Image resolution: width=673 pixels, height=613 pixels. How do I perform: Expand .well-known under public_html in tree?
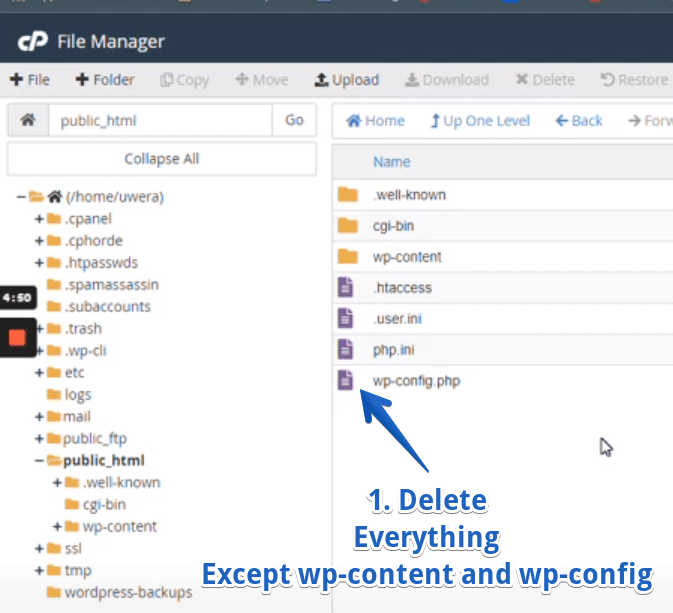click(58, 483)
